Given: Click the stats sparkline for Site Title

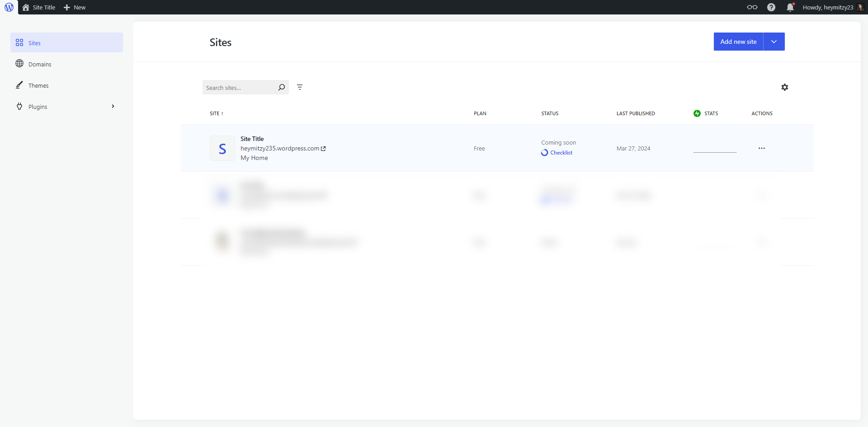Looking at the screenshot, I should pos(715,152).
